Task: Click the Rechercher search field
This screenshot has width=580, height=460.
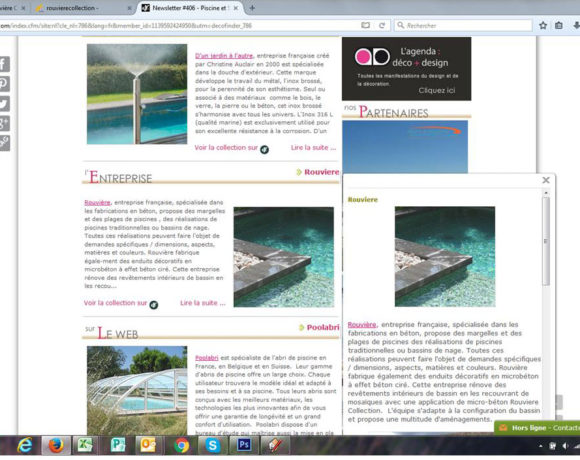Action: 463,26
